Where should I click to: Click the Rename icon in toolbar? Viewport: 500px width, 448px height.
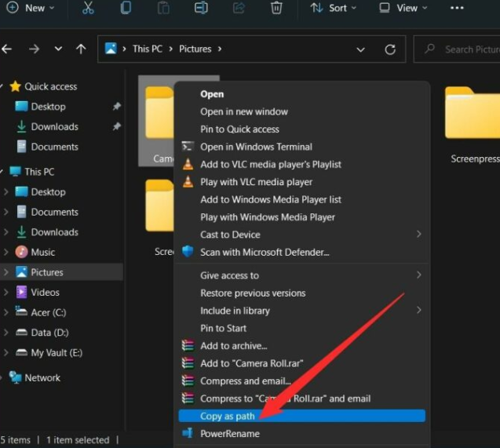201,8
